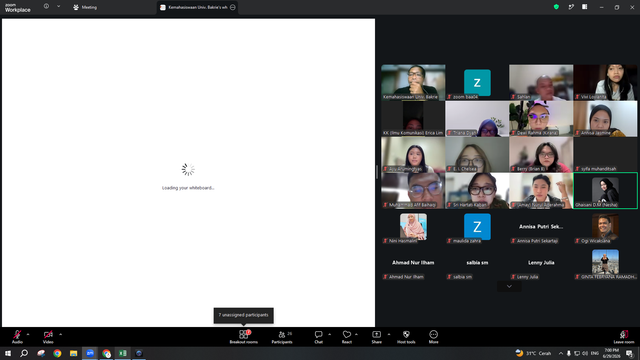The width and height of the screenshot is (640, 360).
Task: Select maulida zahra's Z avatar tile
Action: coord(477,227)
